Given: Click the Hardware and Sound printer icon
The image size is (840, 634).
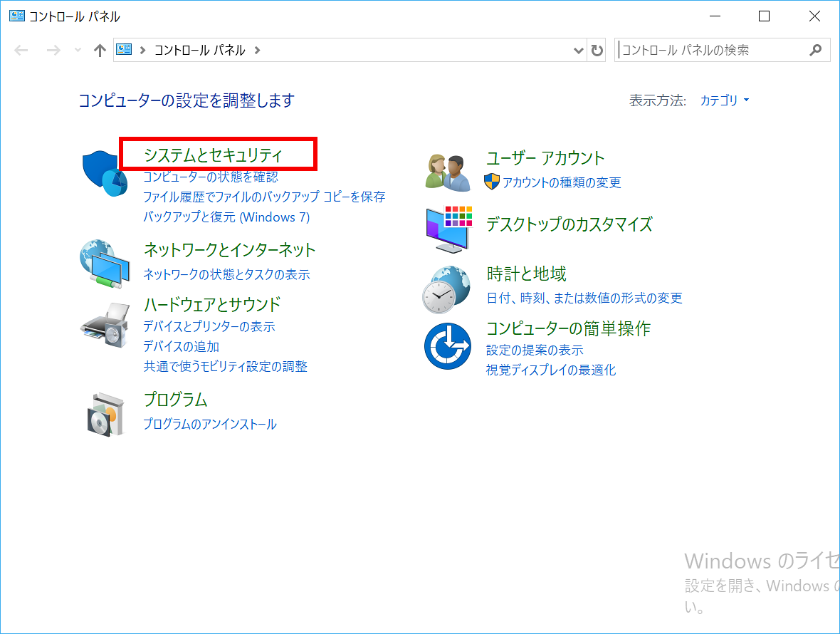Looking at the screenshot, I should 105,326.
